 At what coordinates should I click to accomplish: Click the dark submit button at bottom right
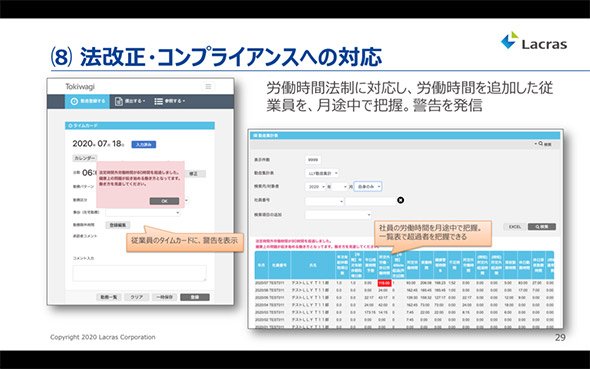pyautogui.click(x=195, y=297)
